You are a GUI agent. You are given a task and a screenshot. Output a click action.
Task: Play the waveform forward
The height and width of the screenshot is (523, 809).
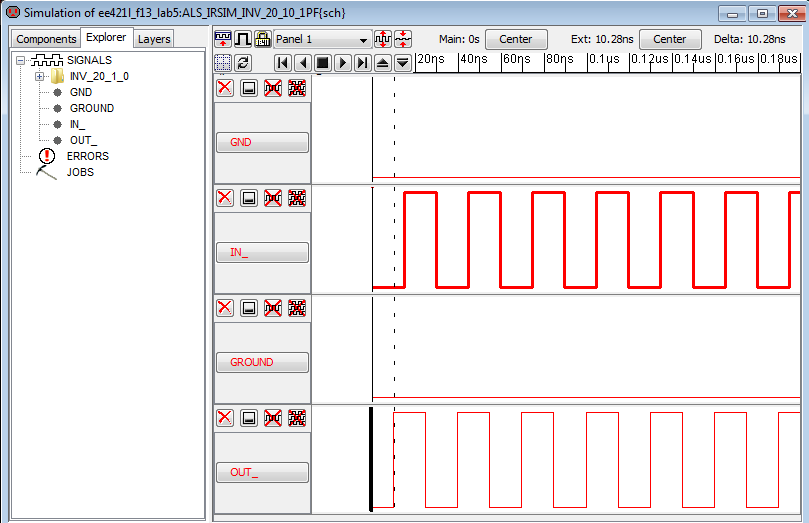click(343, 62)
